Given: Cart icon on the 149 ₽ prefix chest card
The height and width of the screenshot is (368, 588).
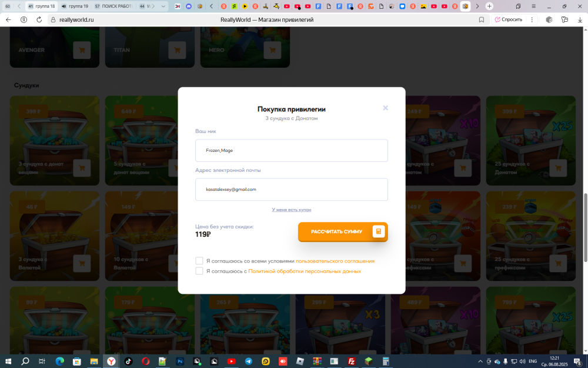Looking at the screenshot, I should pos(463,263).
